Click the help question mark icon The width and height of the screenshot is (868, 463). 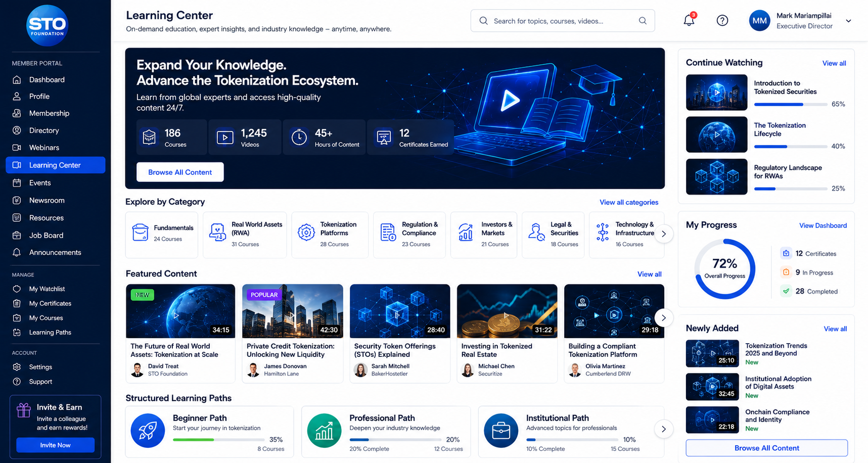722,21
